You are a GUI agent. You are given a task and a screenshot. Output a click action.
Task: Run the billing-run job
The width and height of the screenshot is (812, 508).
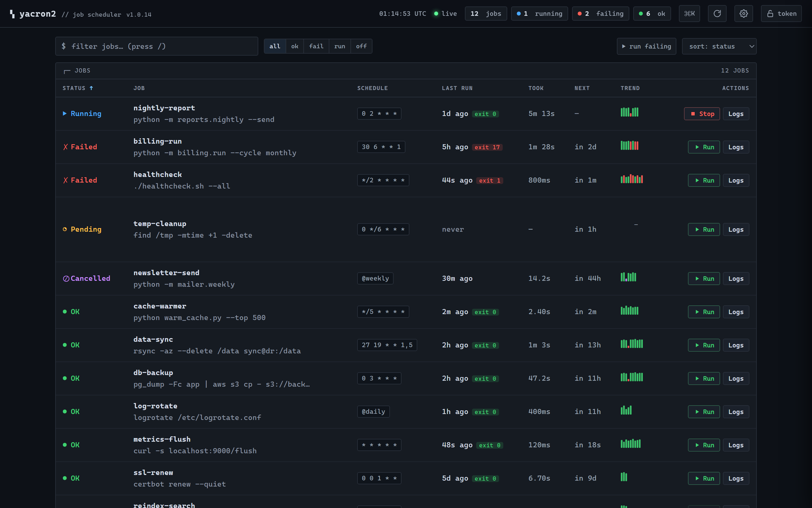pos(704,147)
